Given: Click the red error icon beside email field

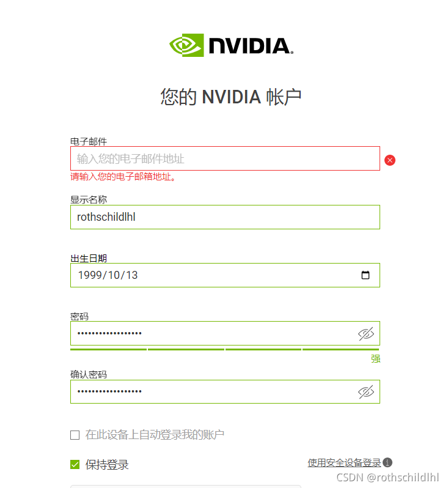Looking at the screenshot, I should tap(390, 160).
